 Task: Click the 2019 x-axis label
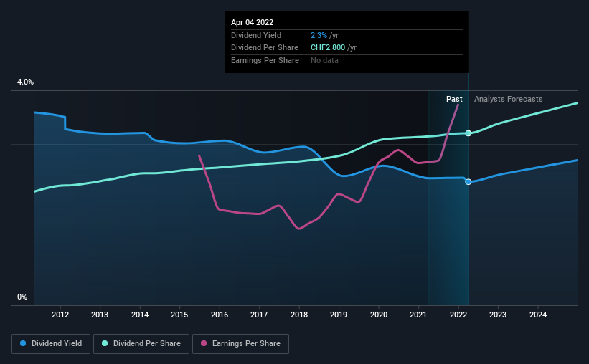pos(339,315)
